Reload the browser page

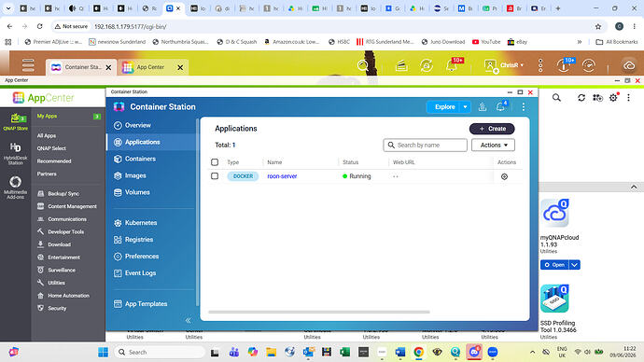click(40, 26)
